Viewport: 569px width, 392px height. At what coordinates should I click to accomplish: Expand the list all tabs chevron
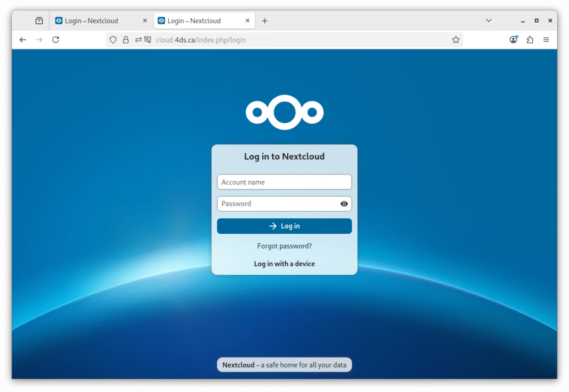pos(489,21)
